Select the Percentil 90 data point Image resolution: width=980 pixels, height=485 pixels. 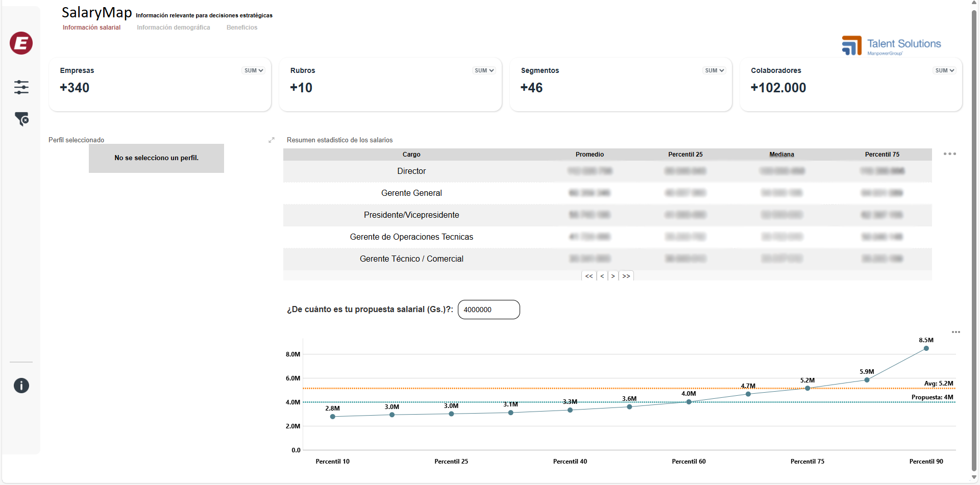point(926,348)
